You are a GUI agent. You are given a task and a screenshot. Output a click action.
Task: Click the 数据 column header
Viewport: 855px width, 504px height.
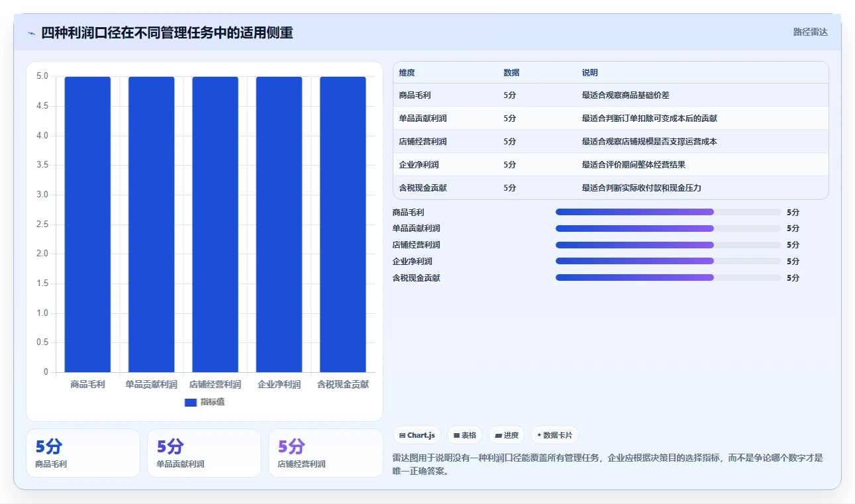tap(511, 73)
